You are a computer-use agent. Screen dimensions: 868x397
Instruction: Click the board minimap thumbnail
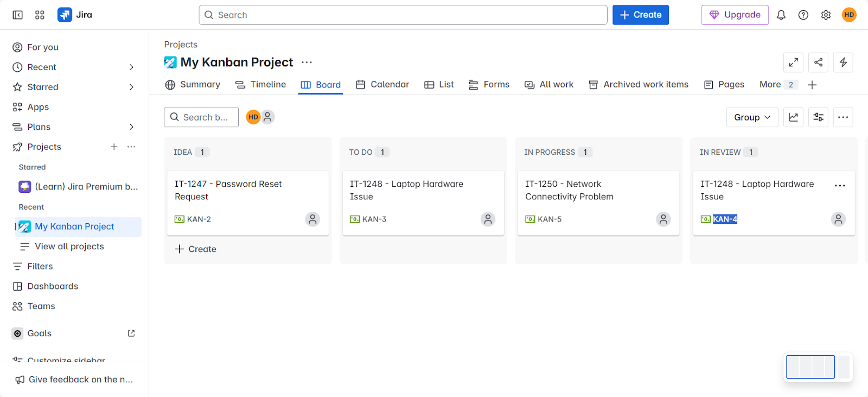coord(818,367)
